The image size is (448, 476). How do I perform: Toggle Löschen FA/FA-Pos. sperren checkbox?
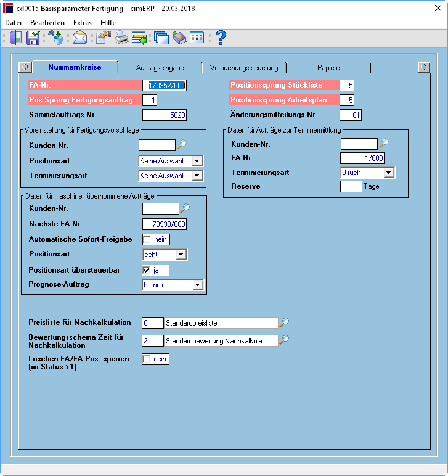coord(147,359)
